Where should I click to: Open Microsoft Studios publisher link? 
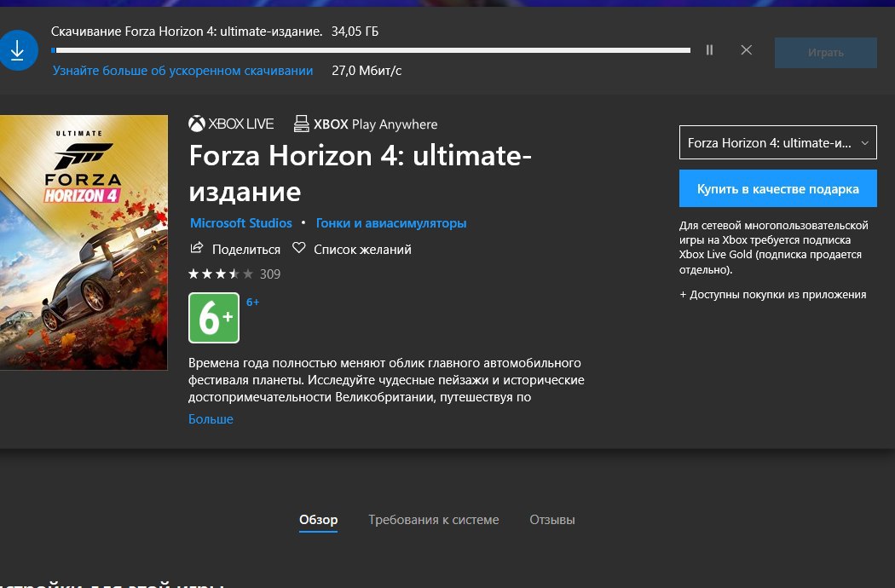241,223
